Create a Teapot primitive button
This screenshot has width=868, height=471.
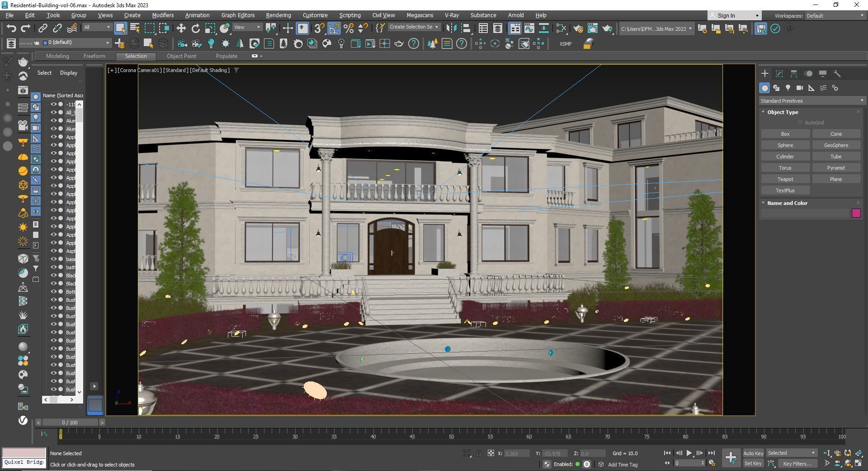pyautogui.click(x=785, y=179)
